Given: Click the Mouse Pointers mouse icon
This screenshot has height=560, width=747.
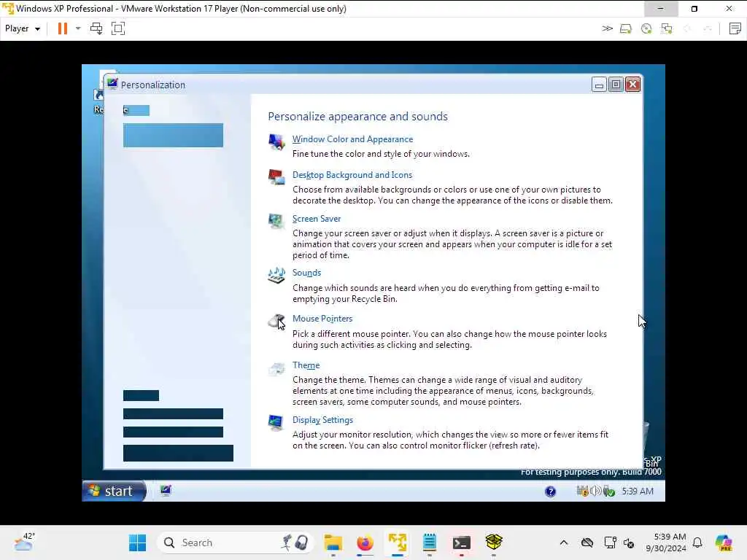Looking at the screenshot, I should [x=276, y=322].
